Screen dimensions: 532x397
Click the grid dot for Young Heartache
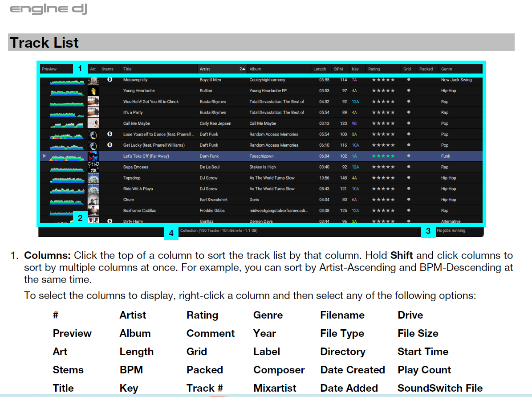click(x=409, y=90)
